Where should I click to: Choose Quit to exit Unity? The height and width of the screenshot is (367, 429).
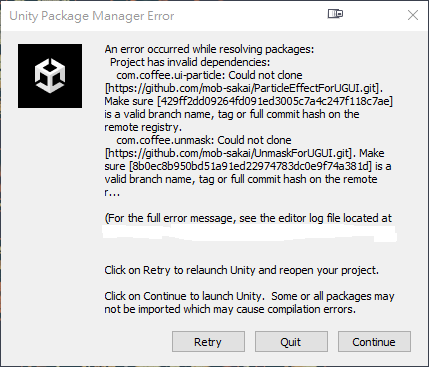click(x=291, y=342)
